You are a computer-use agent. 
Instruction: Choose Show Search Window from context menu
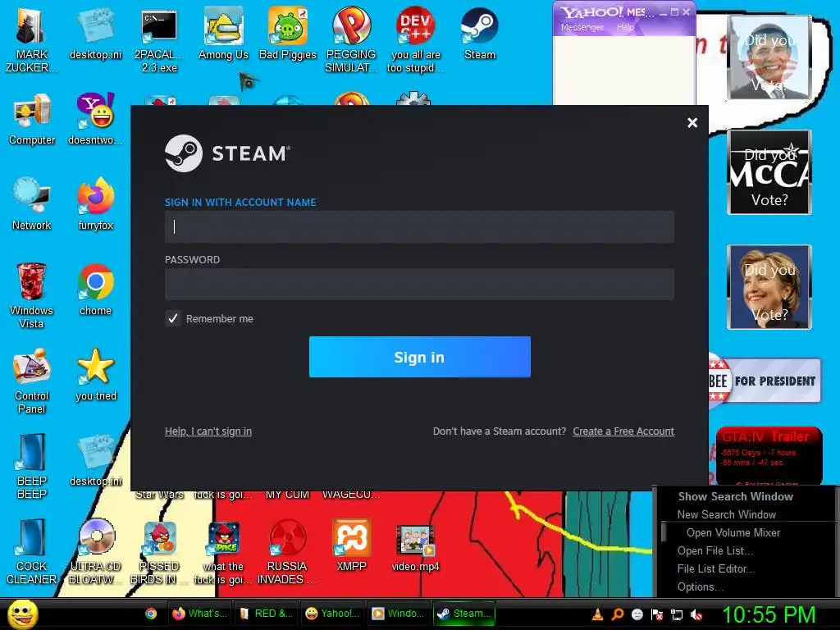736,496
